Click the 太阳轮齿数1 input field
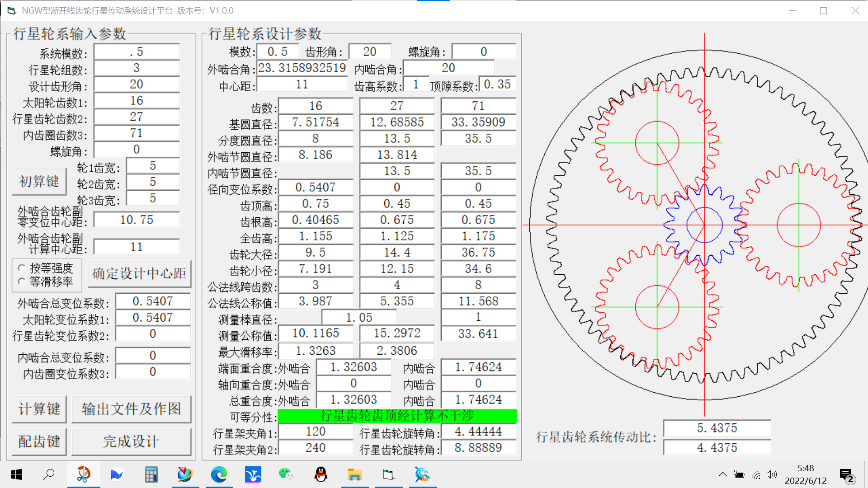The width and height of the screenshot is (868, 488). pyautogui.click(x=137, y=101)
